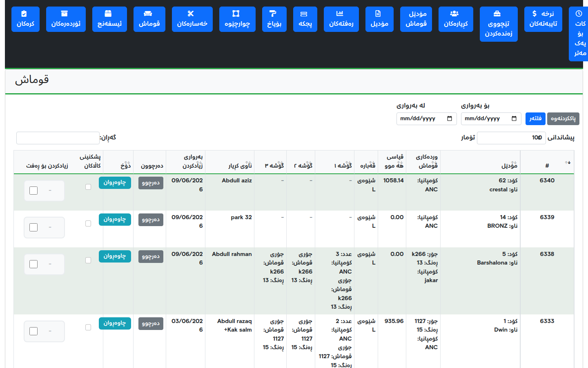Open ڕەفتەکان with the chart icon

[341, 19]
